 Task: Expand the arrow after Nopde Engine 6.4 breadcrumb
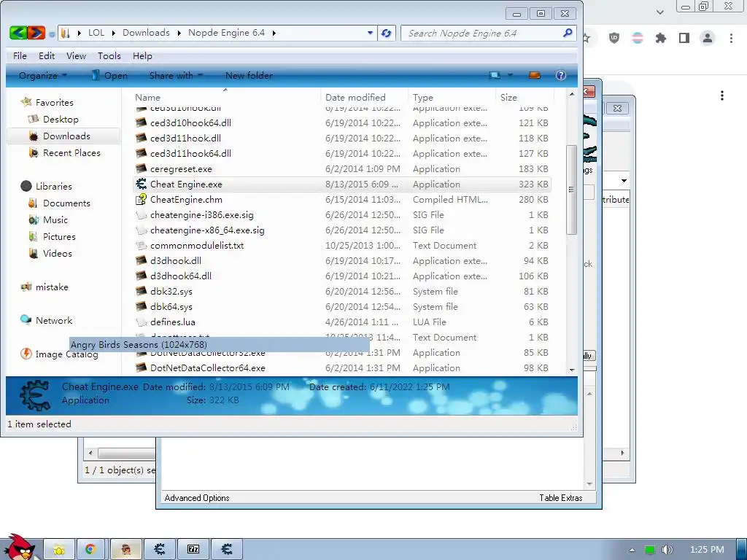tap(274, 33)
